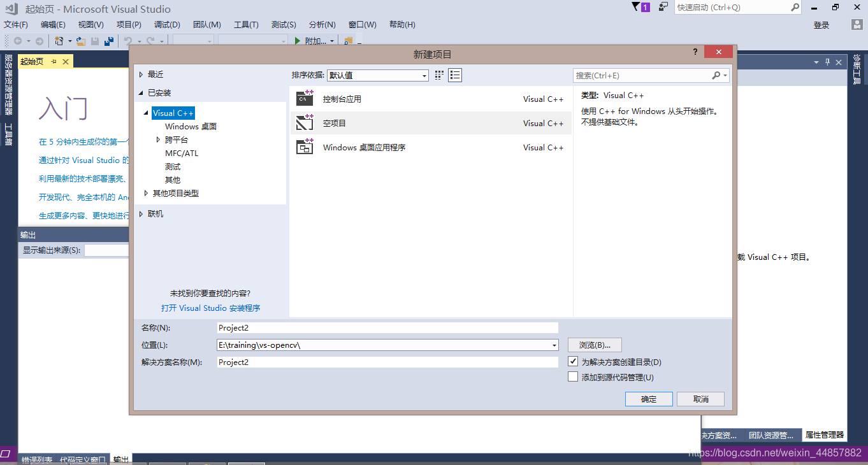Open the 调试(D) menu
This screenshot has width=868, height=465.
[167, 24]
